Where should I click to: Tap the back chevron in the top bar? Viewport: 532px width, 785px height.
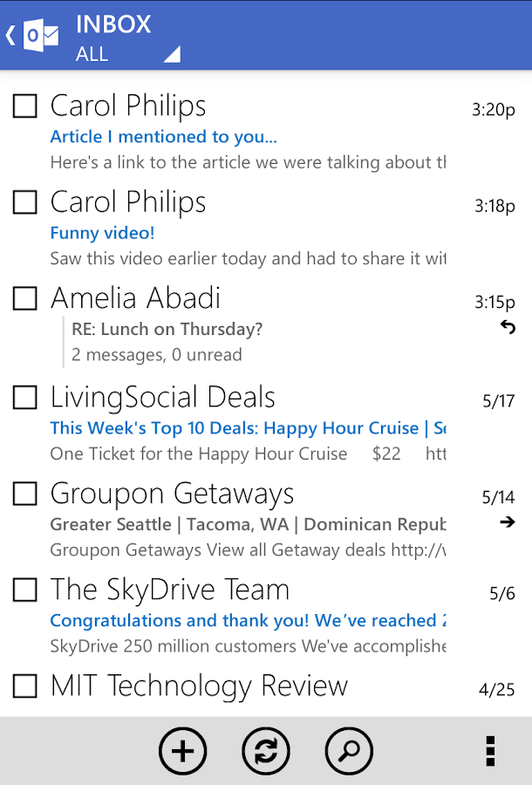coord(9,35)
